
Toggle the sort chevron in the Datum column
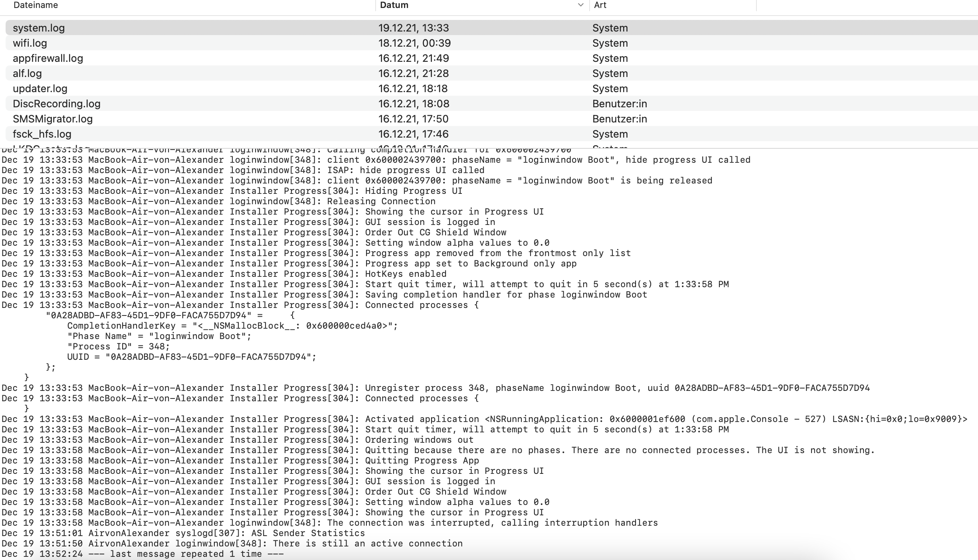(x=580, y=5)
